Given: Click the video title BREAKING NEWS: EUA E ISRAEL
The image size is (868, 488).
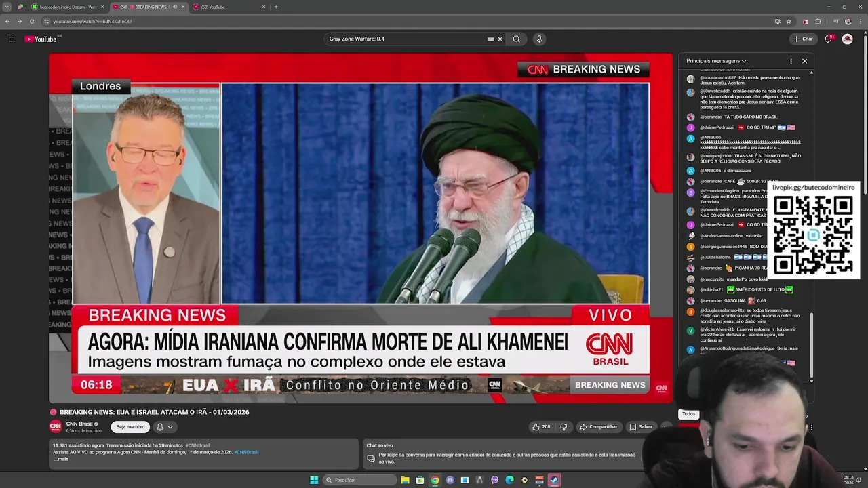Looking at the screenshot, I should point(154,412).
